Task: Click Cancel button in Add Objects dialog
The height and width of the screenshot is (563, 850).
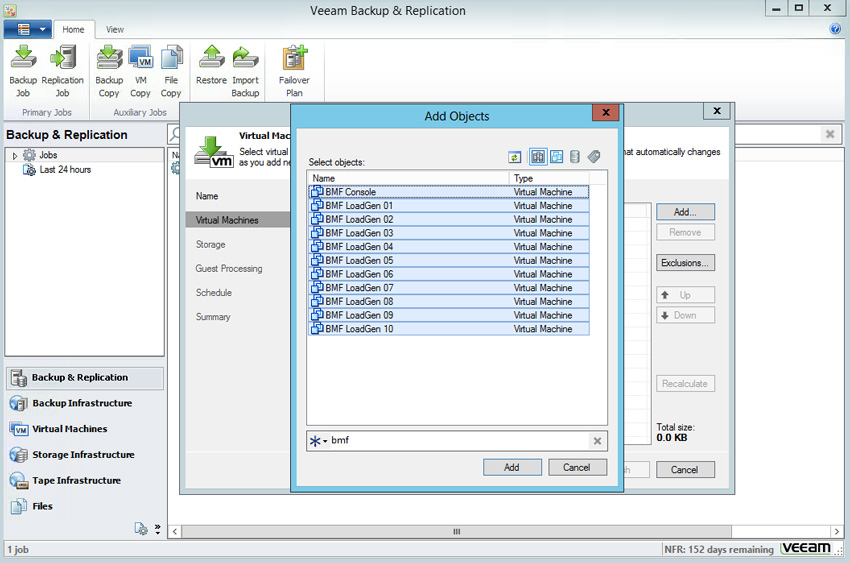Action: click(x=577, y=467)
